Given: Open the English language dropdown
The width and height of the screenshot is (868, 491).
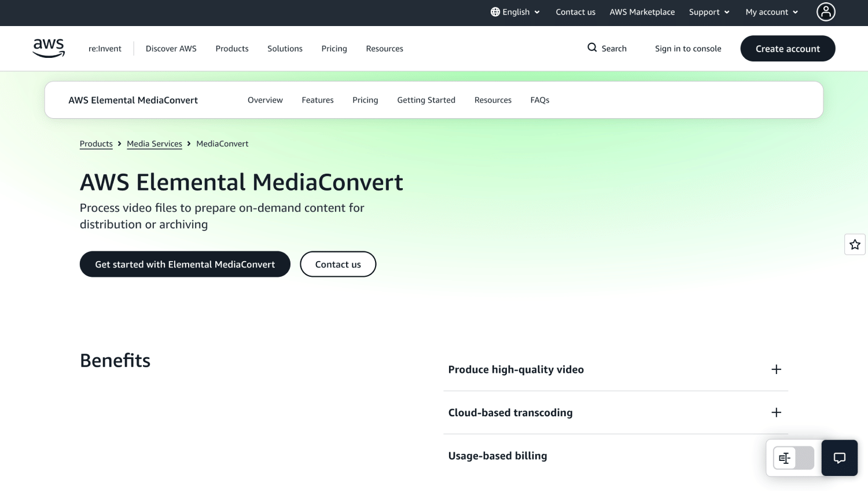Looking at the screenshot, I should 515,12.
